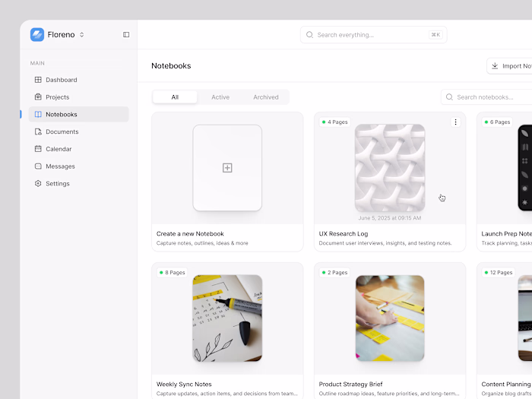Click the Messages chat icon

click(38, 166)
